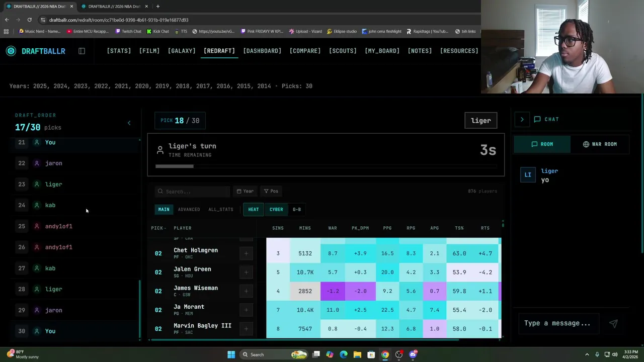The height and width of the screenshot is (362, 644).
Task: Open the ROOM chat tab
Action: [x=542, y=144]
